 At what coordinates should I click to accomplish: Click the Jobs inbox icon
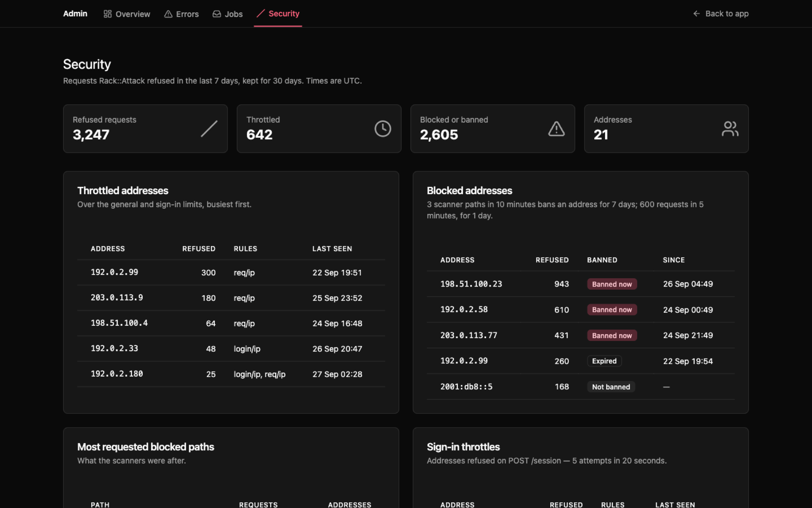click(216, 14)
